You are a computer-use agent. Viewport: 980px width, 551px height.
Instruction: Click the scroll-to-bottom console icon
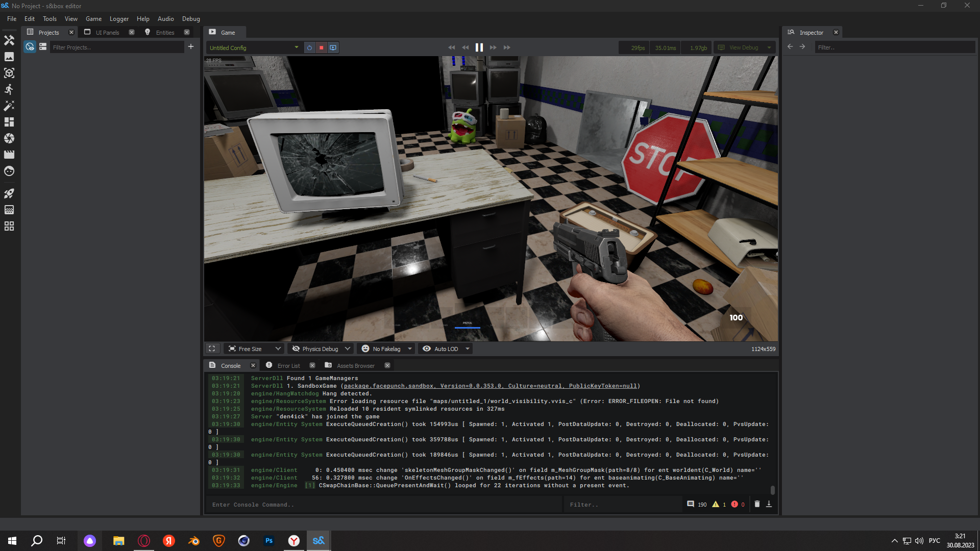point(769,504)
